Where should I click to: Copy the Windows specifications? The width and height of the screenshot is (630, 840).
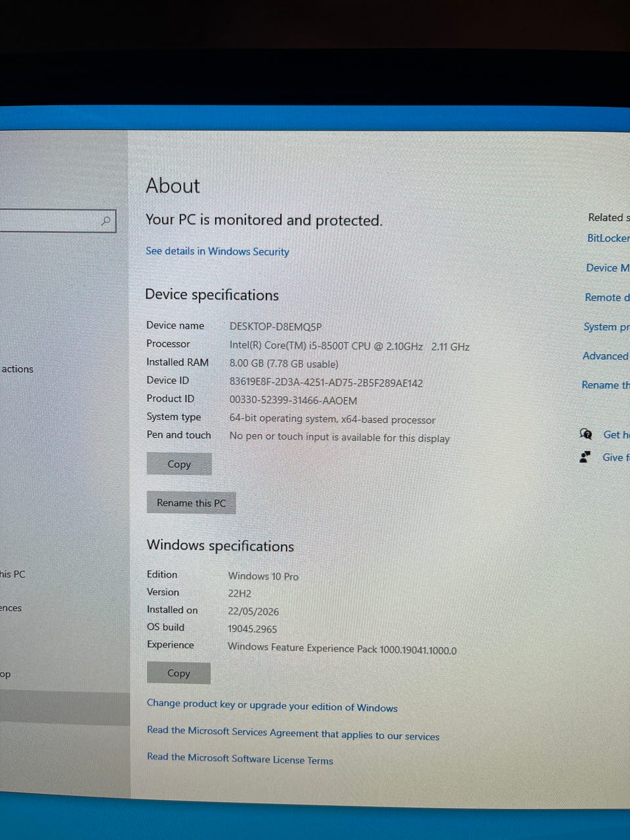pyautogui.click(x=178, y=673)
